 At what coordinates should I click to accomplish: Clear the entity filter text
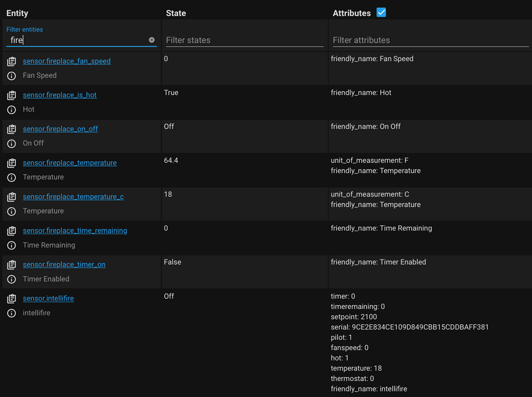tap(151, 39)
